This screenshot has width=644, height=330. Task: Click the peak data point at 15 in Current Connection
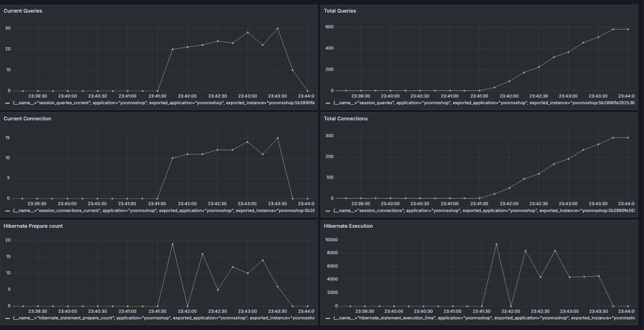click(278, 138)
